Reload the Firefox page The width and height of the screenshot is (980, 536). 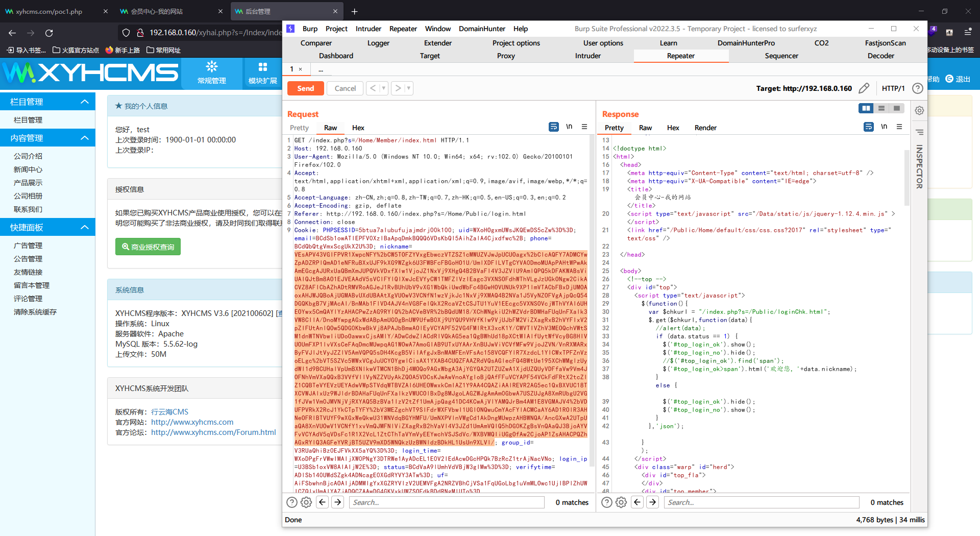(x=49, y=33)
